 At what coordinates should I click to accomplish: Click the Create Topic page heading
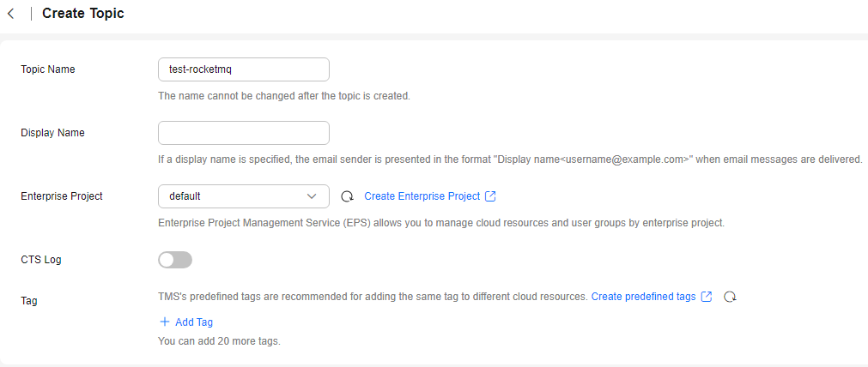83,13
